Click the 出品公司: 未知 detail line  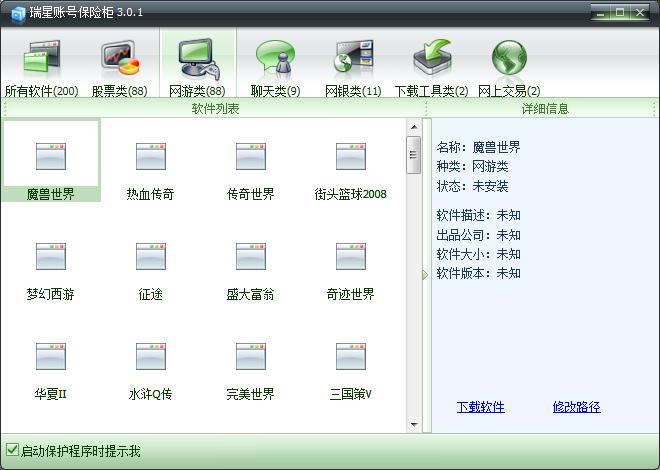tap(479, 235)
